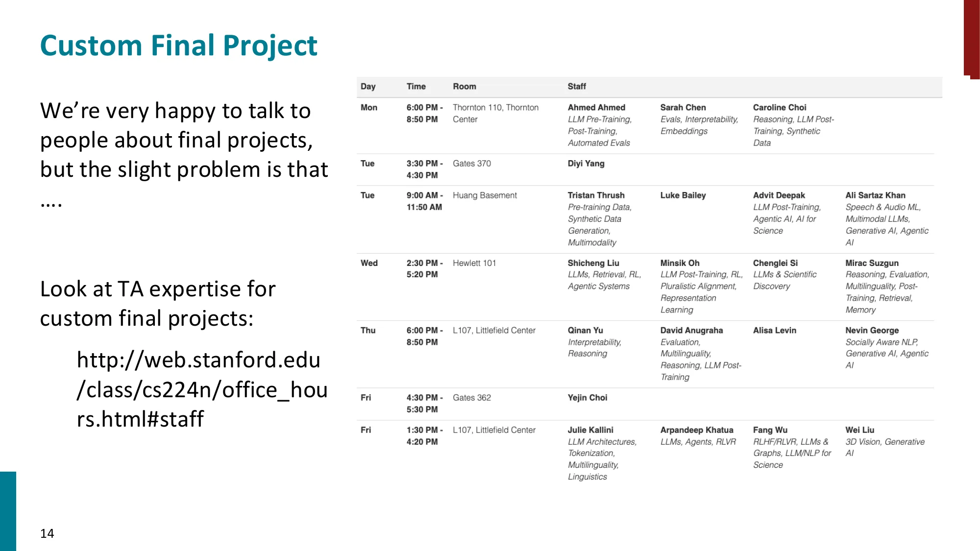Click Julie Kallini's name

[x=590, y=430]
